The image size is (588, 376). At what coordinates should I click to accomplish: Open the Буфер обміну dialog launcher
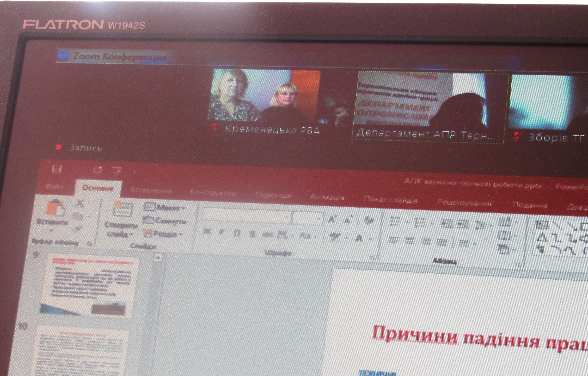90,244
